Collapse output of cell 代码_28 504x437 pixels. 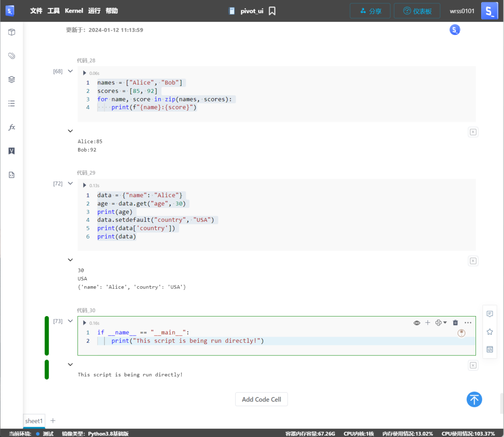click(x=70, y=131)
